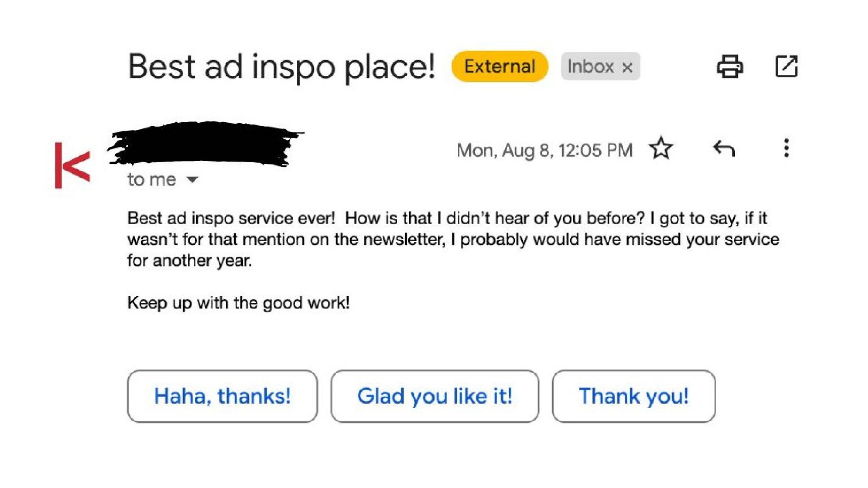Open the three-dot More options menu

(x=786, y=148)
